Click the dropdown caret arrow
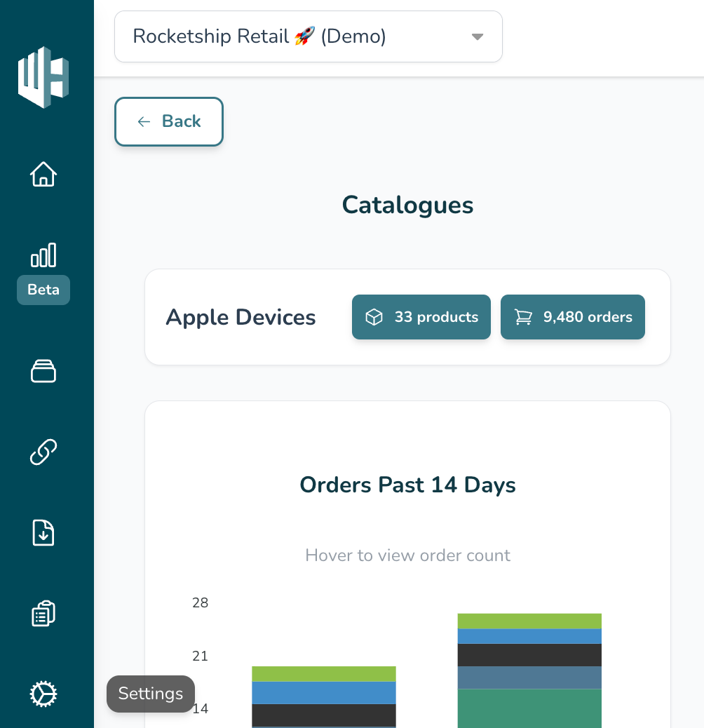This screenshot has height=728, width=704. pos(478,36)
